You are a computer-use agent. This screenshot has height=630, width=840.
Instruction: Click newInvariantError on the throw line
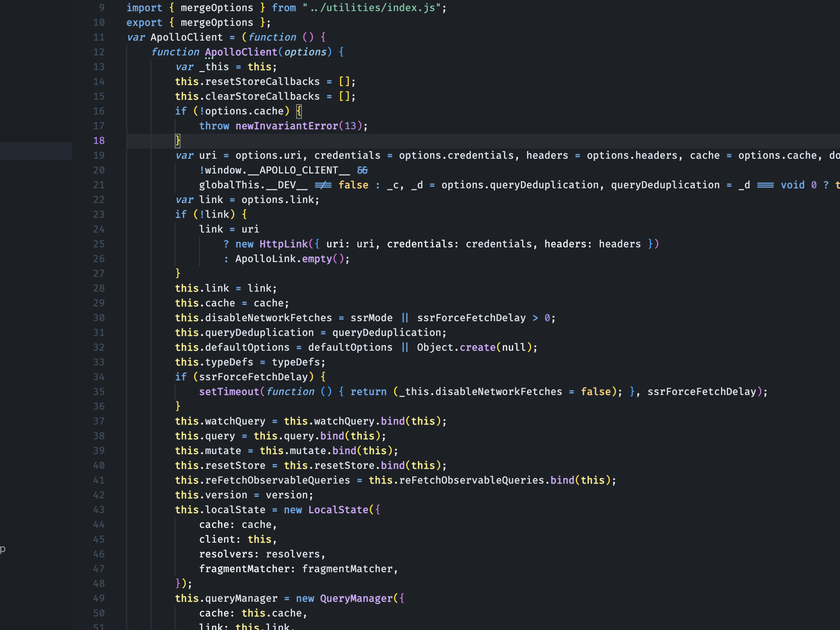pos(286,126)
